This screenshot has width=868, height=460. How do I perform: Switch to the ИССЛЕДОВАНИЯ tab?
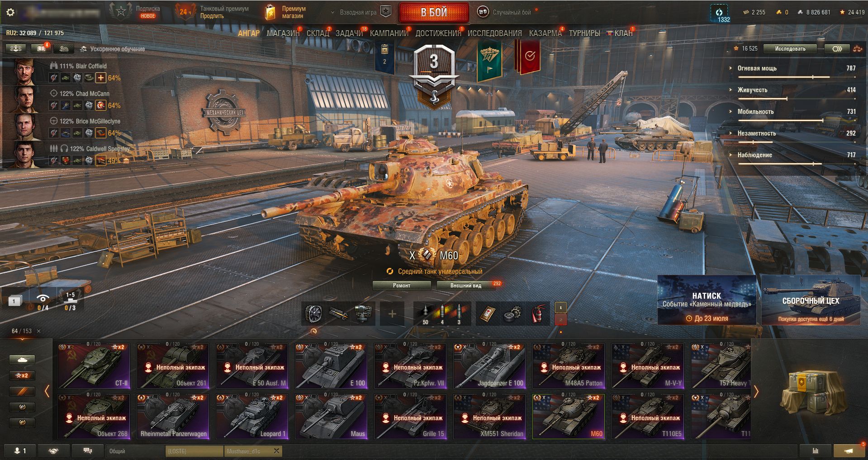tap(494, 33)
